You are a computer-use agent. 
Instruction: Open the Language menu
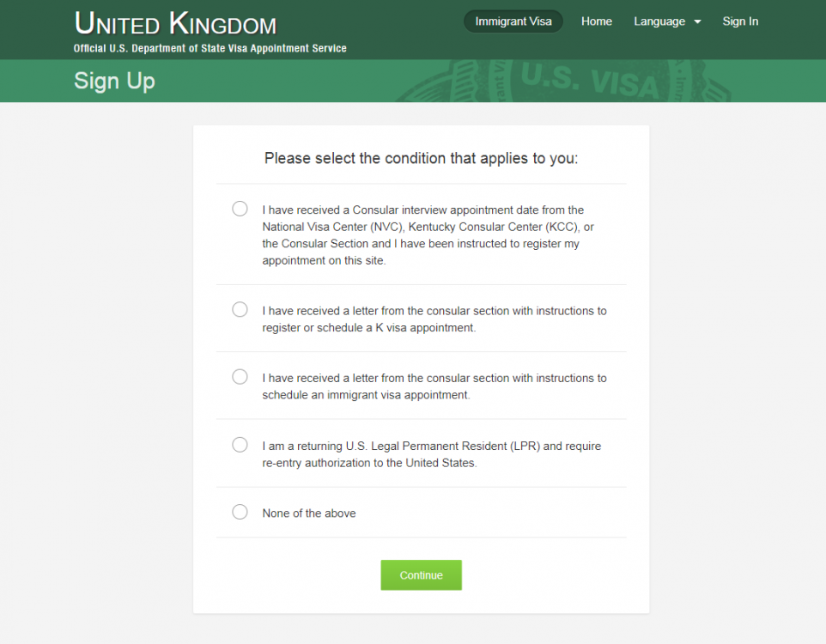coord(659,21)
